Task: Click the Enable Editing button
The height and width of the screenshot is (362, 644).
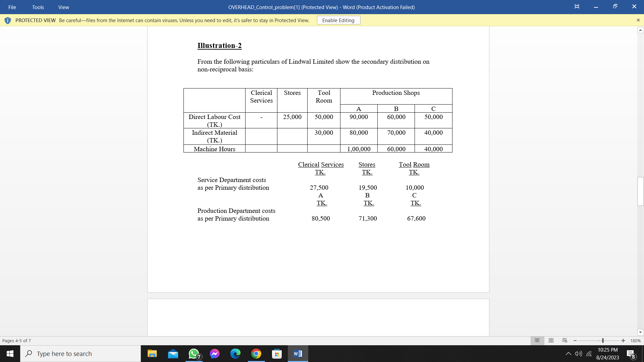Action: click(x=338, y=20)
